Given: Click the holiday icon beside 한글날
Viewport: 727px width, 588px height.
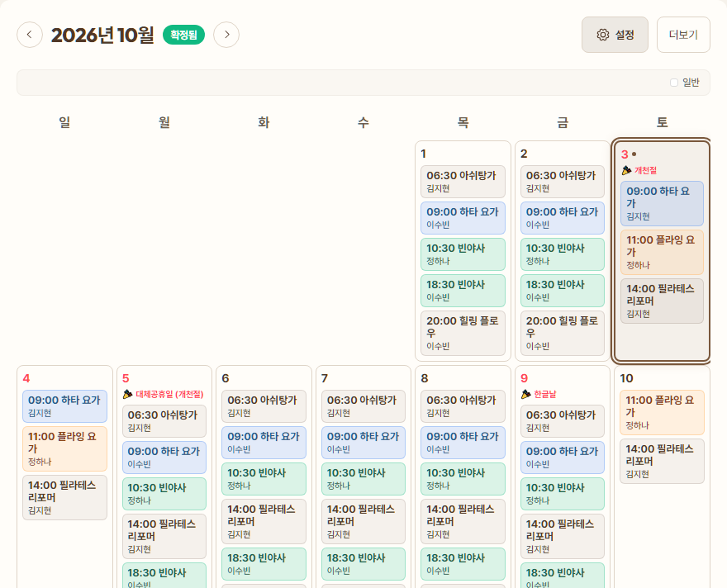Looking at the screenshot, I should pyautogui.click(x=525, y=394).
